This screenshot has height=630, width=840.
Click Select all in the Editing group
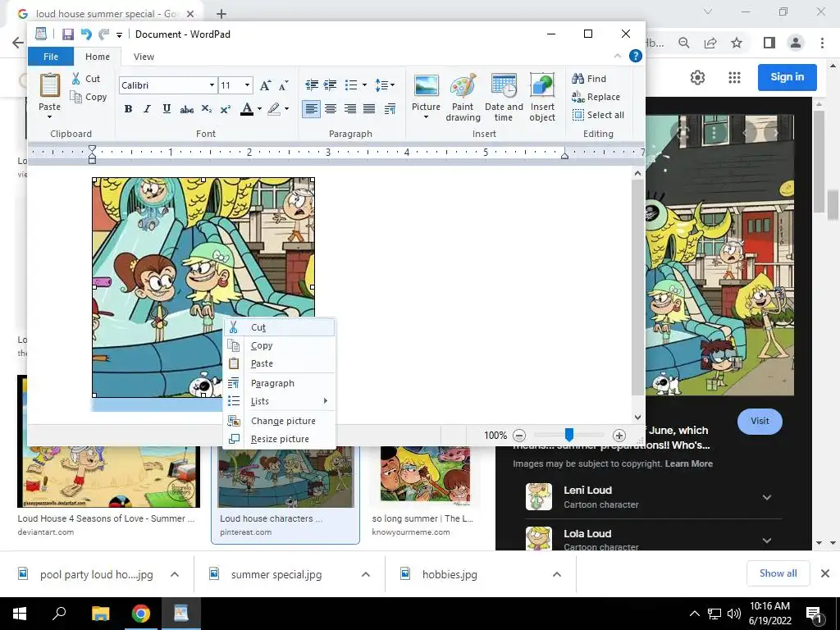598,115
